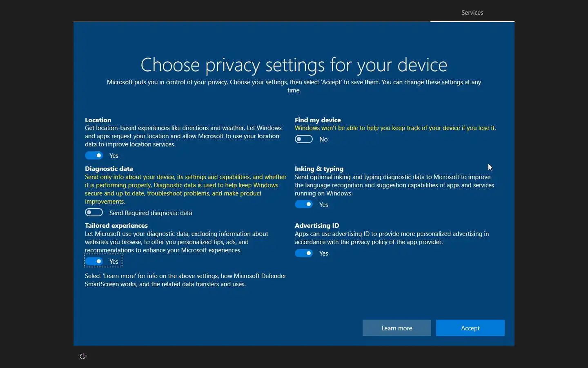588x368 pixels.
Task: Disable the Inking & typing toggle
Action: pyautogui.click(x=304, y=204)
